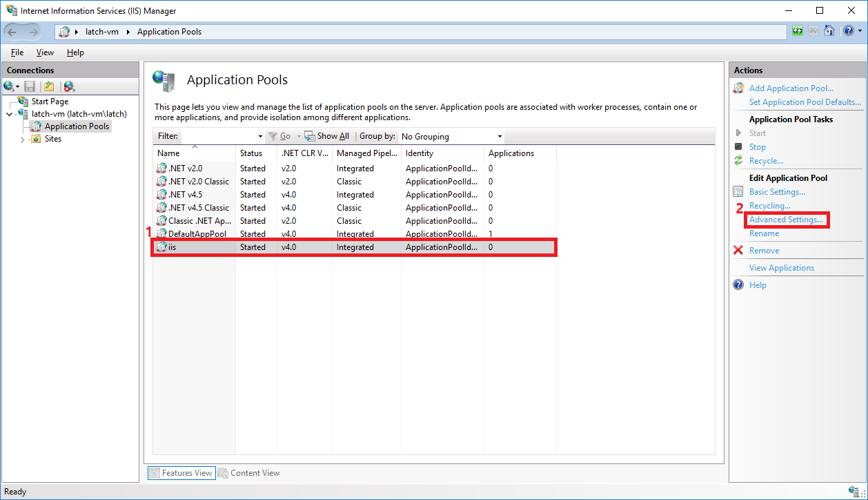Image resolution: width=868 pixels, height=500 pixels.
Task: Click the Recycle green arrows icon
Action: pos(738,161)
